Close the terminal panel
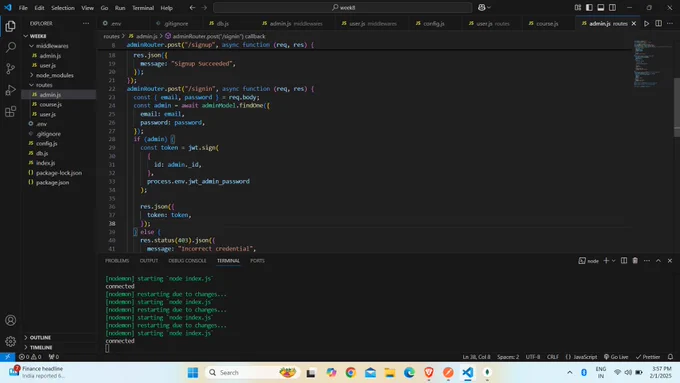This screenshot has height=383, width=680. (670, 261)
